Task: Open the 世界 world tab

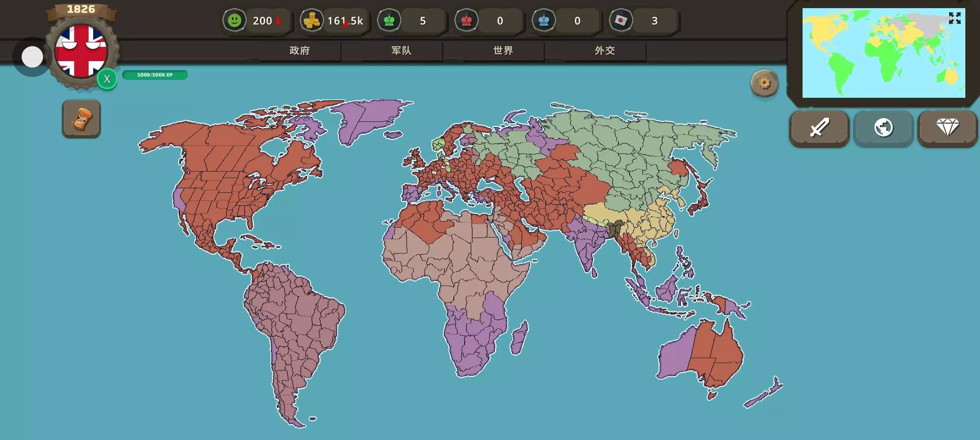Action: 503,51
